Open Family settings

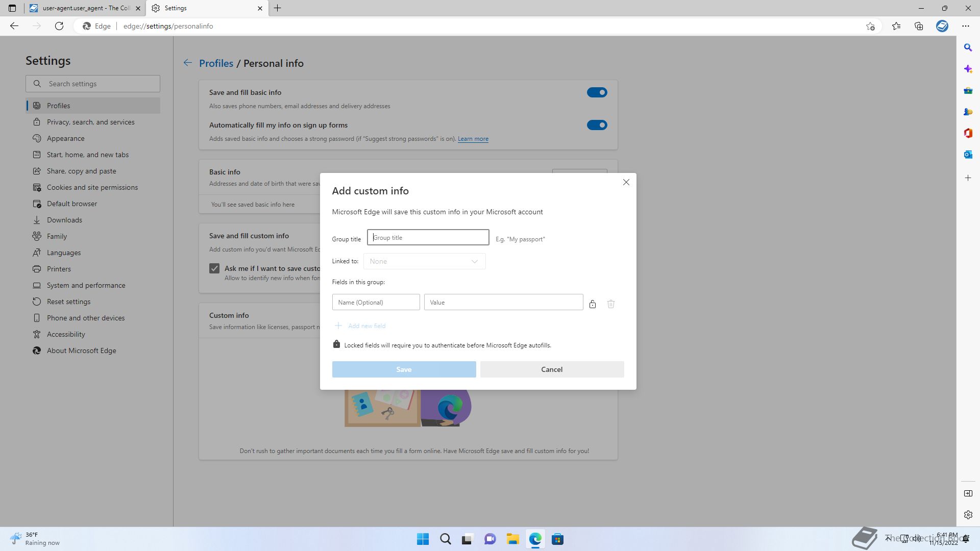(x=93, y=236)
